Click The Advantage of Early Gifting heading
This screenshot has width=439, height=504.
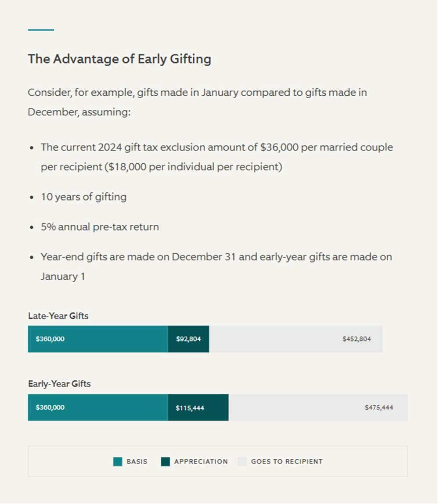pyautogui.click(x=119, y=59)
